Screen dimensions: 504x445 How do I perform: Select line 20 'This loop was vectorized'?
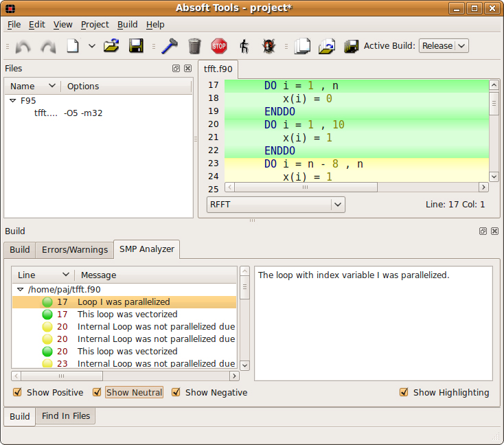124,351
